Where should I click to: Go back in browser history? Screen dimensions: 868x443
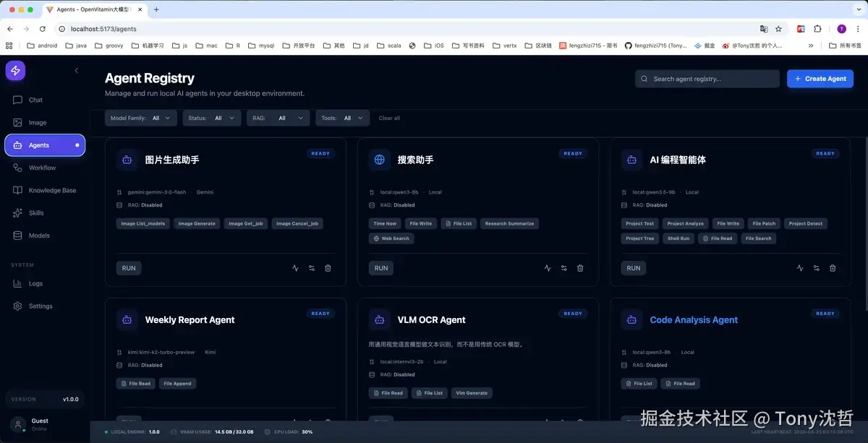coord(10,29)
